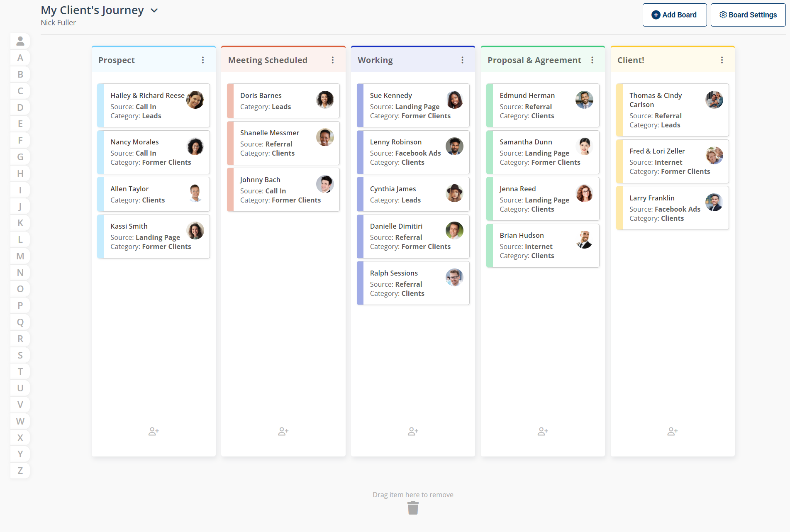Filter contacts by letter W
The width and height of the screenshot is (790, 532).
pyautogui.click(x=20, y=421)
